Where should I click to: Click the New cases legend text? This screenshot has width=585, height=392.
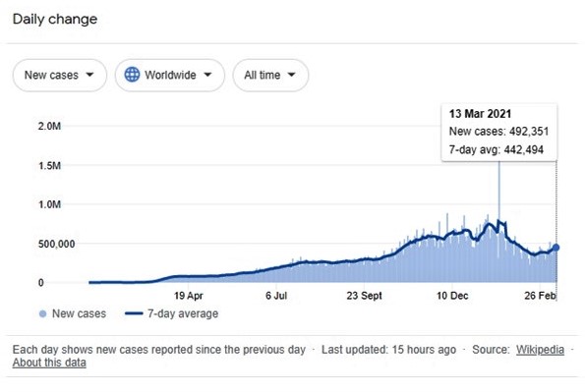coord(79,313)
